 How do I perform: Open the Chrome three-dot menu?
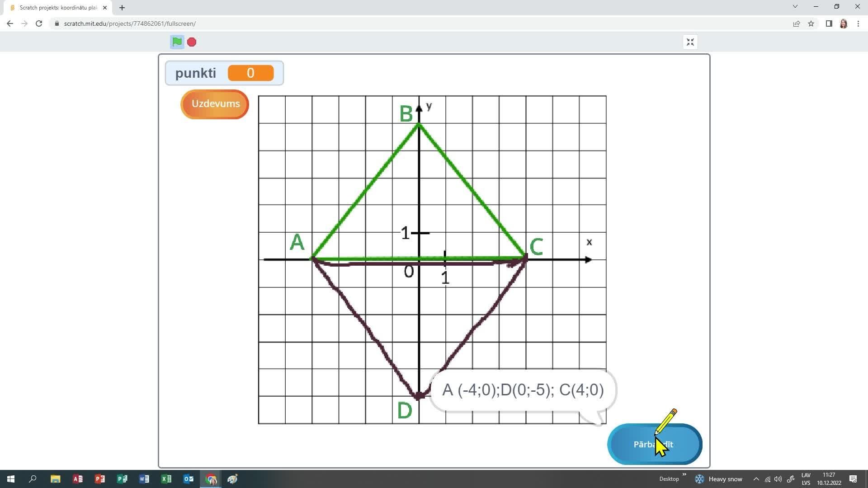(x=858, y=23)
